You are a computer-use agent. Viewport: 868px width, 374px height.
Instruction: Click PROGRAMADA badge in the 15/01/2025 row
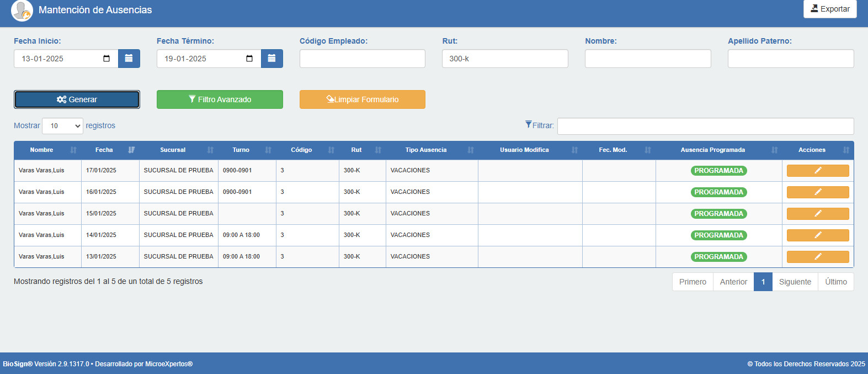tap(718, 214)
